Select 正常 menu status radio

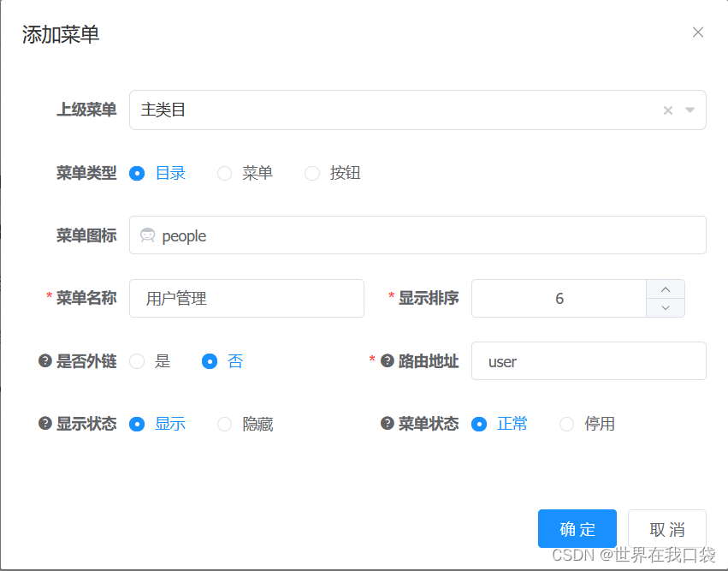tap(479, 424)
